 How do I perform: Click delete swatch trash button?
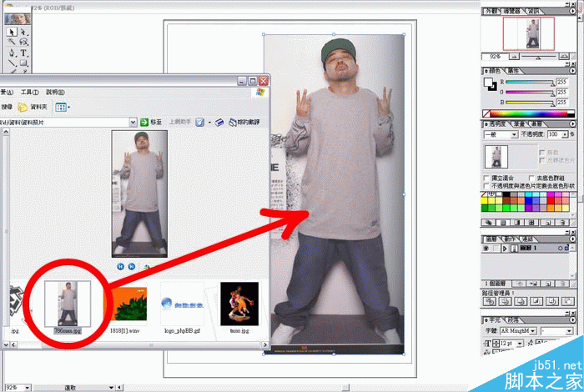point(562,223)
